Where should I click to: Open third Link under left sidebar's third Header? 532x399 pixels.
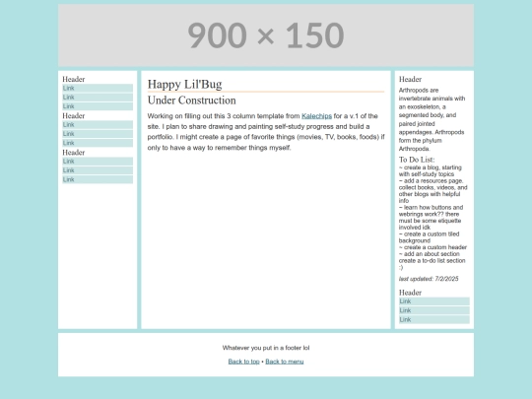point(98,180)
